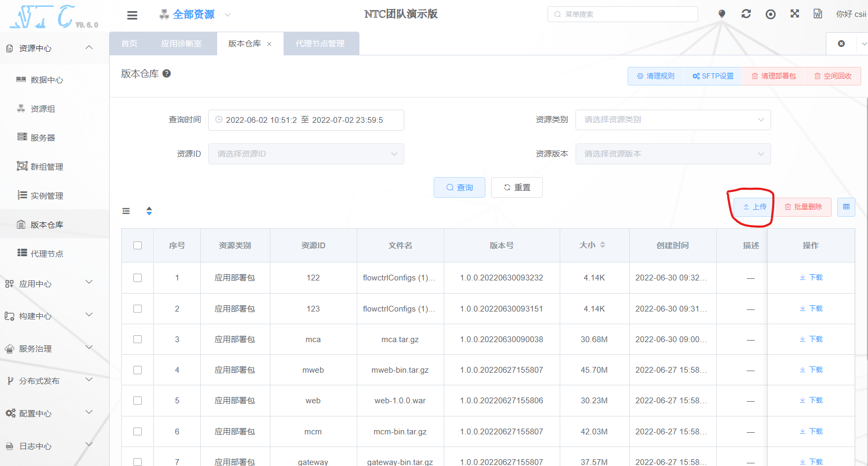Download the mca.tar.gz package
The image size is (868, 466).
[811, 339]
